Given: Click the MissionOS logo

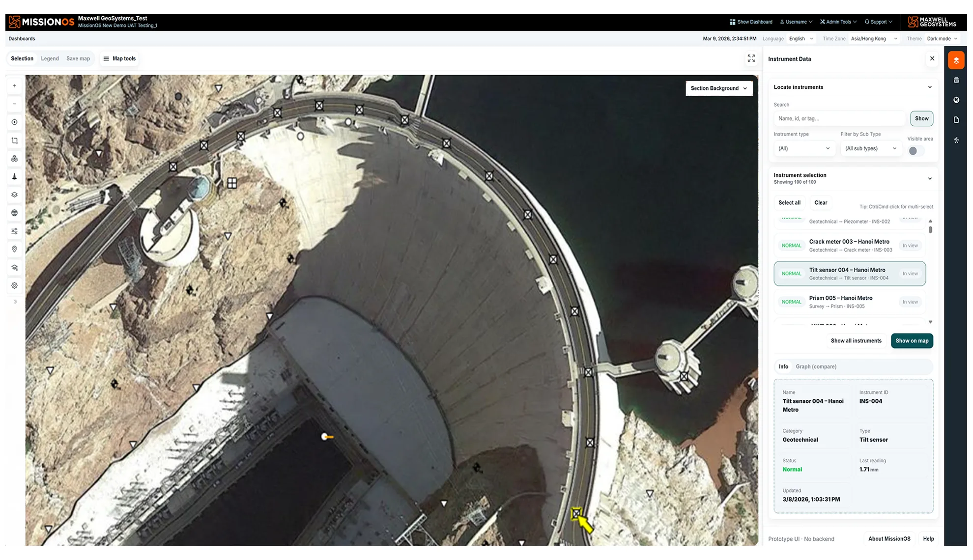Looking at the screenshot, I should tap(41, 22).
